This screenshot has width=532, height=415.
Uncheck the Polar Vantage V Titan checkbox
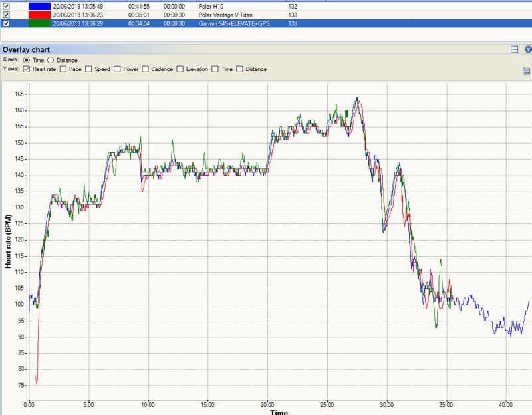pos(6,15)
